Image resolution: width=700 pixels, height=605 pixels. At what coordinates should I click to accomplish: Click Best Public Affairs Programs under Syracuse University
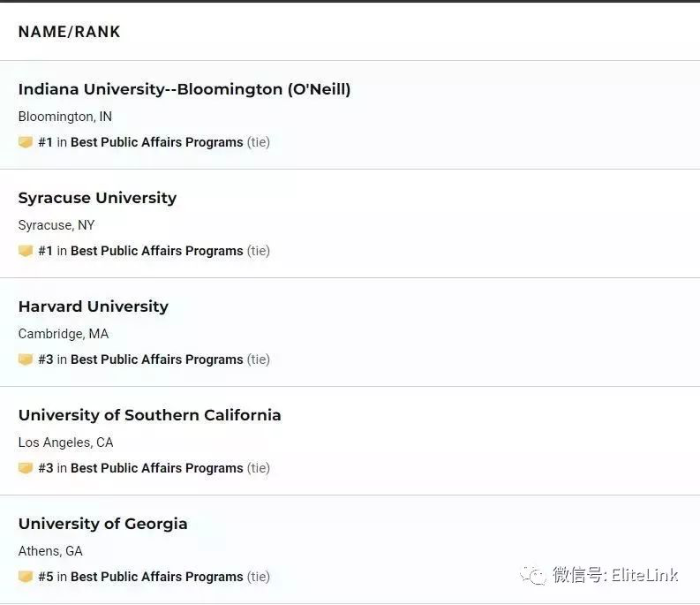click(157, 251)
